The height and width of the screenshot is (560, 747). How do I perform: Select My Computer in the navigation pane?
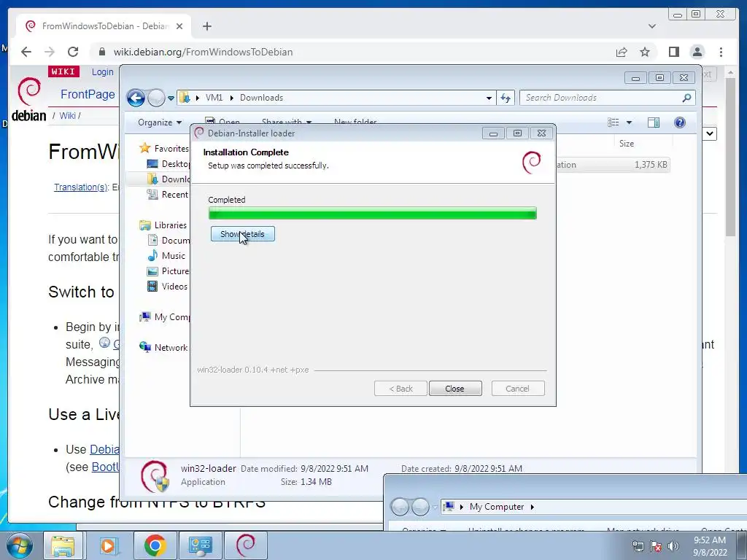pyautogui.click(x=165, y=317)
